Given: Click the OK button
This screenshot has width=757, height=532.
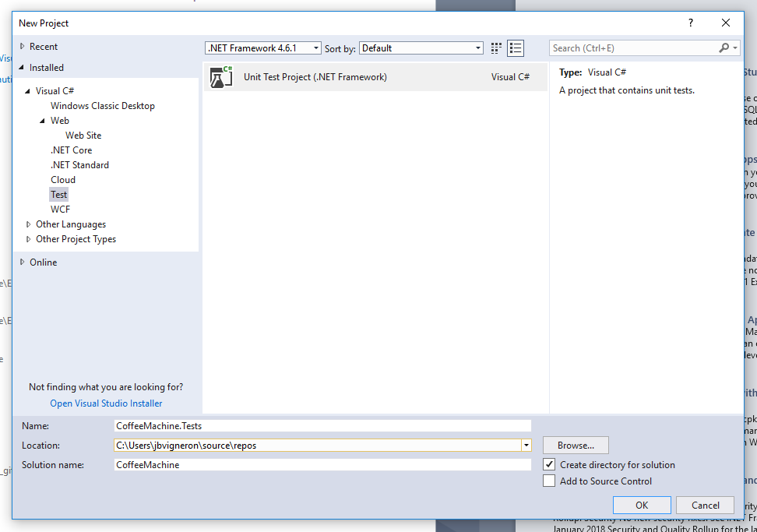Looking at the screenshot, I should [x=642, y=505].
